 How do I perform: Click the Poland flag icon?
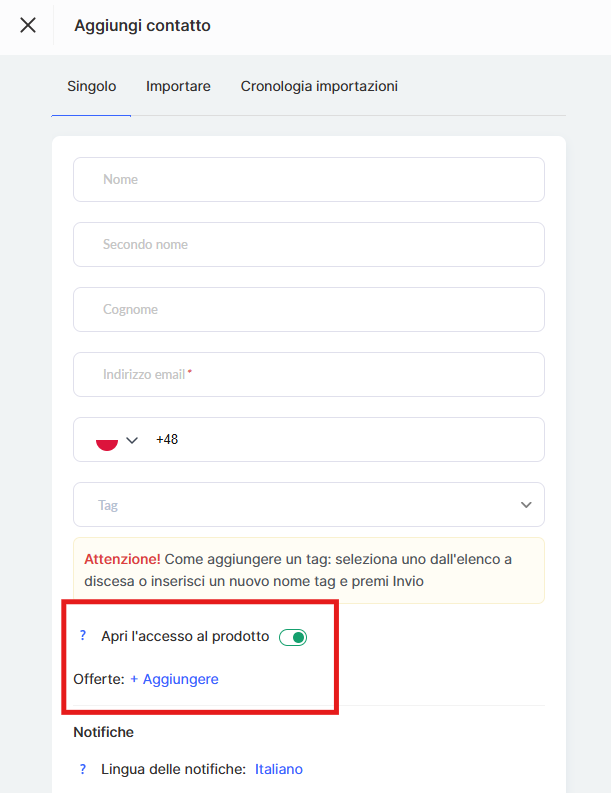click(107, 440)
